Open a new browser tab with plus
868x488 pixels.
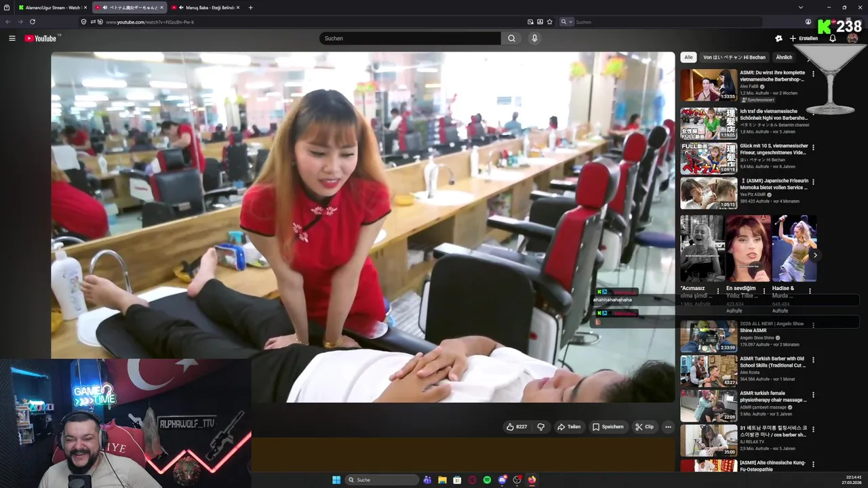click(251, 7)
